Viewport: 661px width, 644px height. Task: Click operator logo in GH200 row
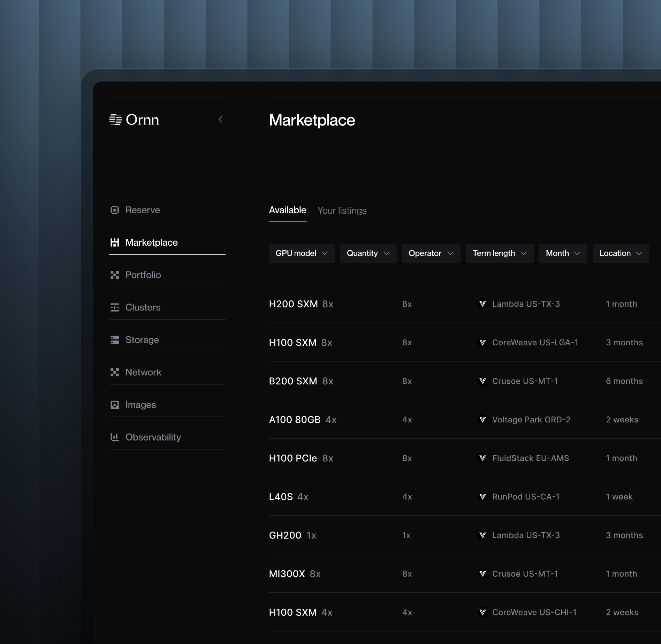tap(483, 535)
